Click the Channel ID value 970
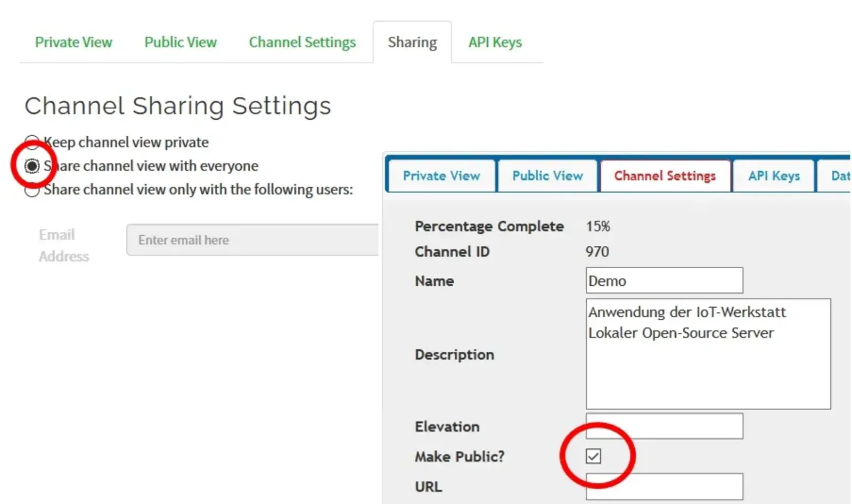852x504 pixels. click(597, 252)
